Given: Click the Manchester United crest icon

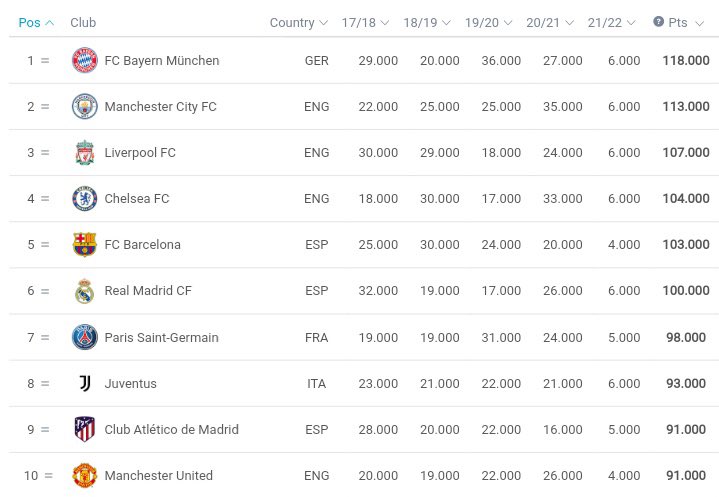Looking at the screenshot, I should [85, 475].
